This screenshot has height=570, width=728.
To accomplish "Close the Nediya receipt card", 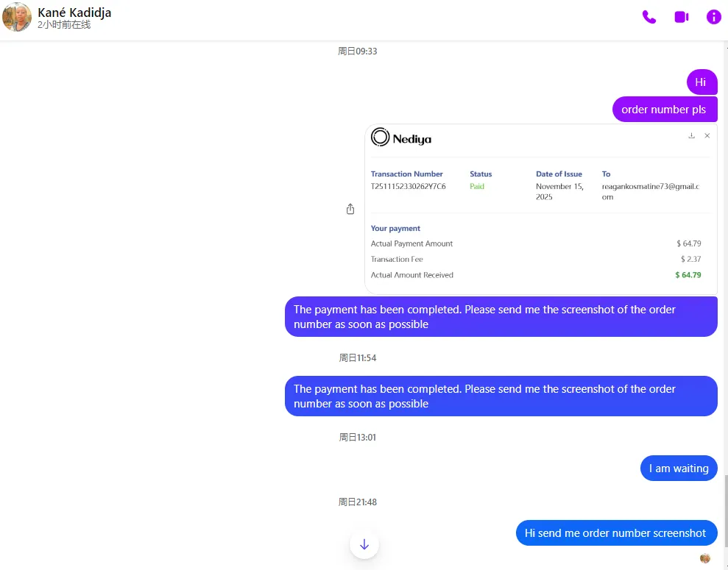I will (x=707, y=135).
